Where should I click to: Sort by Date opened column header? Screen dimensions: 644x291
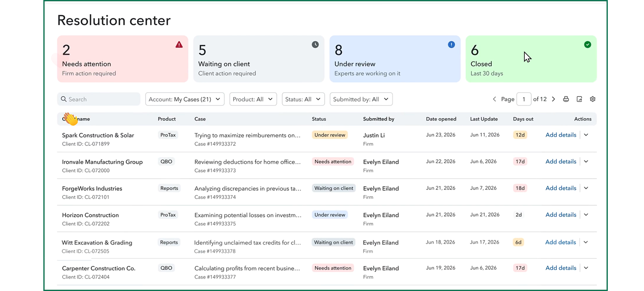pos(441,119)
